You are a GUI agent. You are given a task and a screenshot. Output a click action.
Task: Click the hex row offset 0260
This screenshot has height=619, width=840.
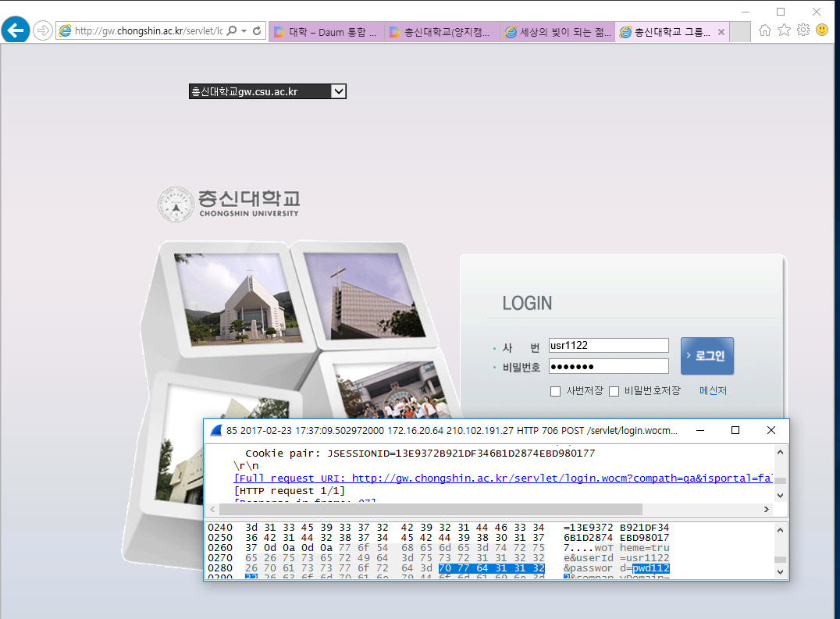(220, 548)
